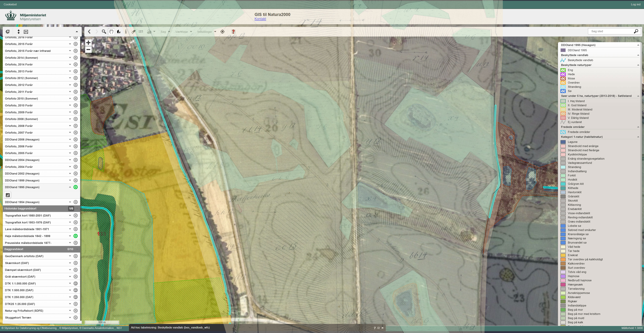Click the map zoom in plus button

[88, 42]
